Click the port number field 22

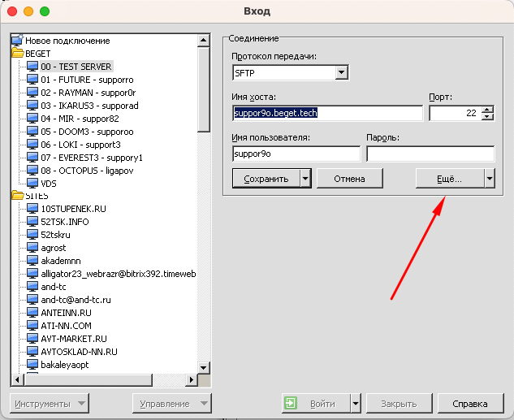tap(456, 113)
